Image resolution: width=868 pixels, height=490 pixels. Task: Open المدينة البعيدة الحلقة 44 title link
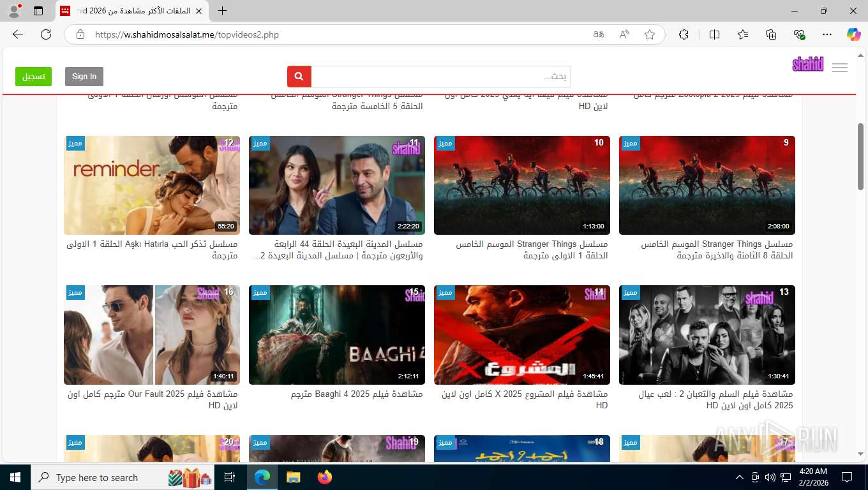tap(338, 249)
